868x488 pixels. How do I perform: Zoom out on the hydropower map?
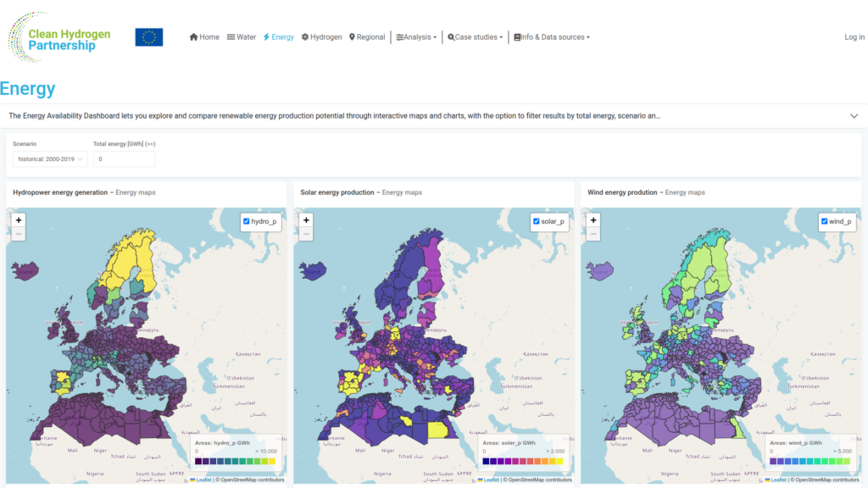click(19, 234)
